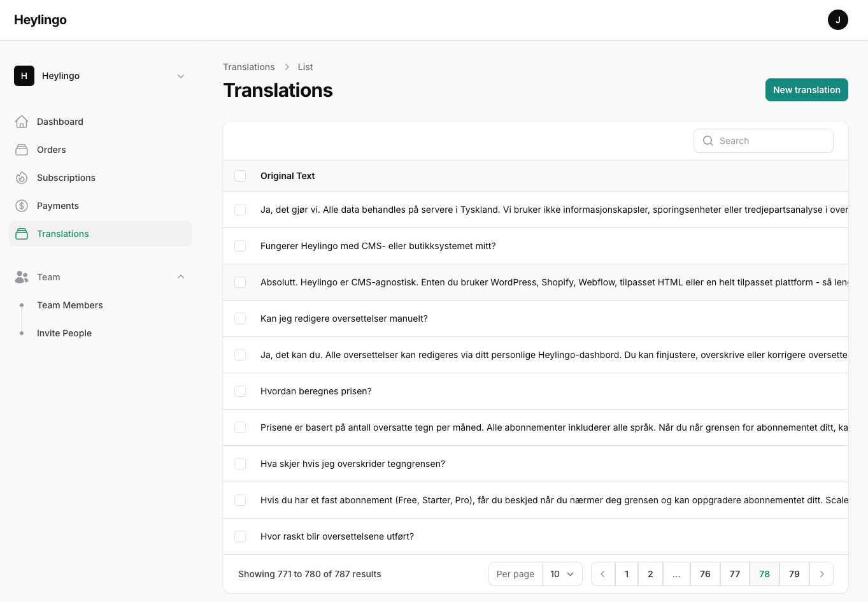The width and height of the screenshot is (868, 602).
Task: Click text 'Hvordan beregnes prisen?'
Action: [316, 391]
